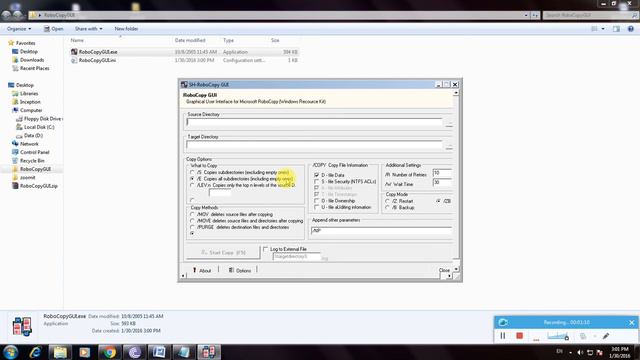Open the view options dropdown arrow
Screen dimensions: 640x360
tap(603, 29)
